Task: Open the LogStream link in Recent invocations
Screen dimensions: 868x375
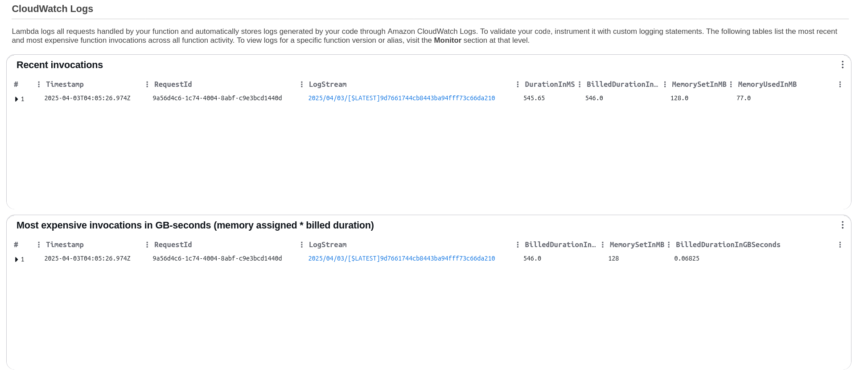Action: (401, 98)
